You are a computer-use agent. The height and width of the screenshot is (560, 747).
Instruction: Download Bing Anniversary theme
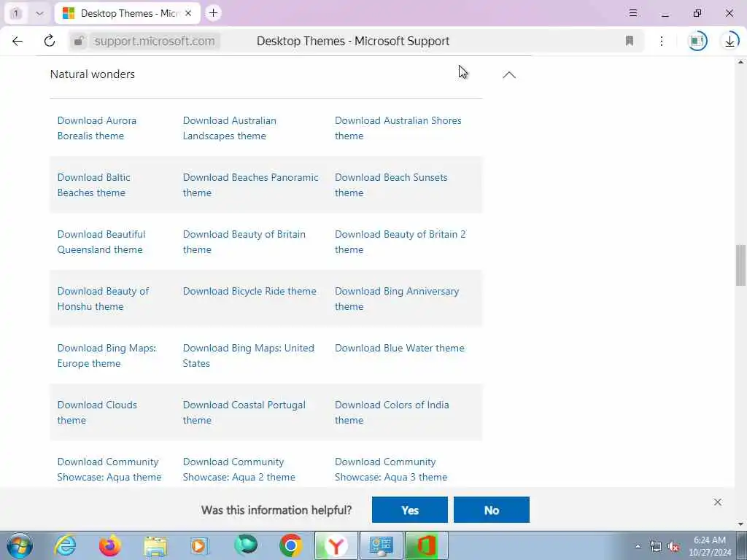tap(397, 298)
